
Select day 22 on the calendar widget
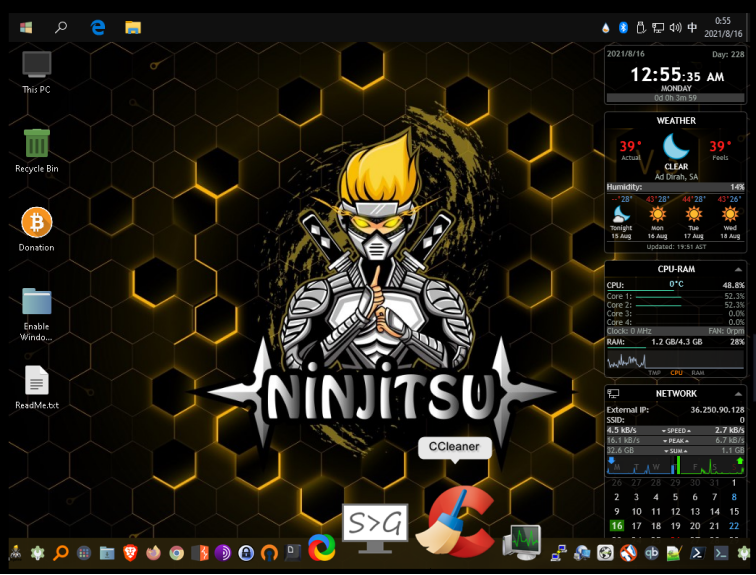pos(734,525)
